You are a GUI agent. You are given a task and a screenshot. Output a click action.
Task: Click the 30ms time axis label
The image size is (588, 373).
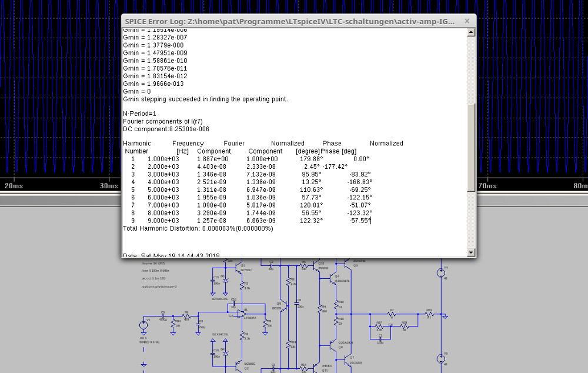coord(109,186)
